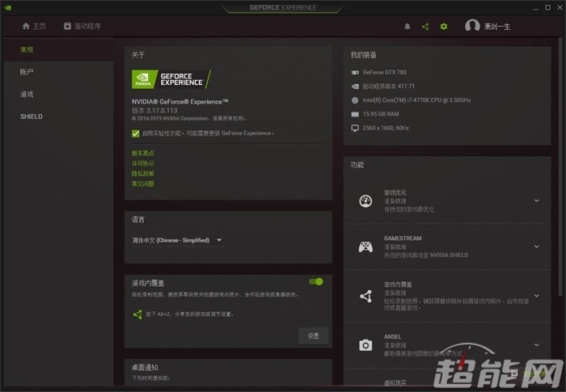Maximize the GeForce Experience window
Viewport: 566px width, 392px height.
click(547, 7)
